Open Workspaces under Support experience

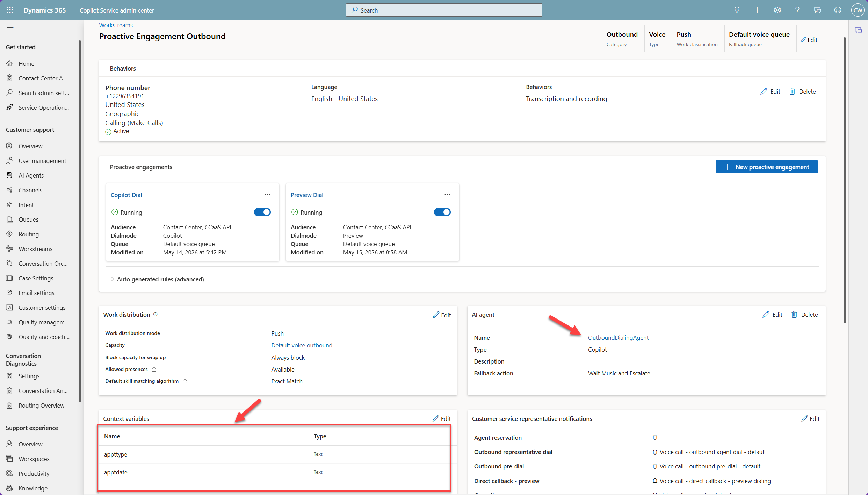(x=34, y=459)
